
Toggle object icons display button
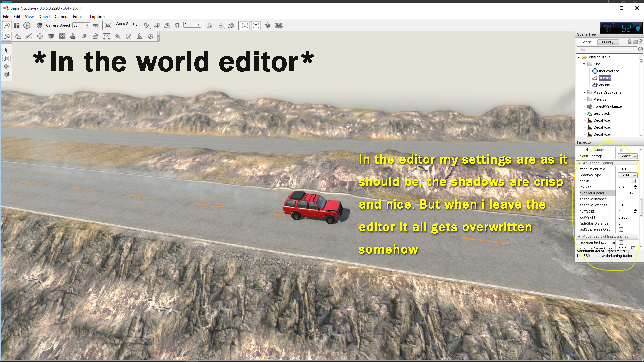tap(245, 25)
